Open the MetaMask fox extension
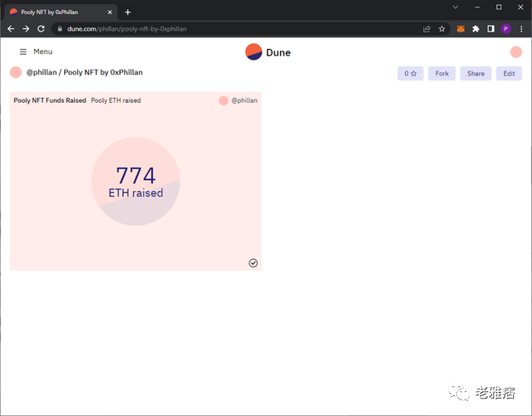Image resolution: width=532 pixels, height=416 pixels. pos(461,28)
